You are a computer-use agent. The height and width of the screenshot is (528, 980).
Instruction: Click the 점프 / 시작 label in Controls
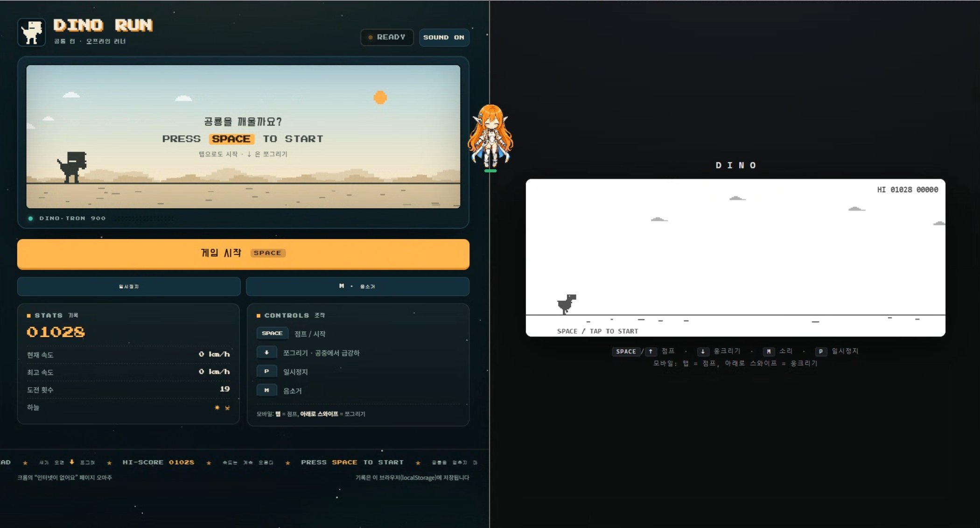point(310,334)
